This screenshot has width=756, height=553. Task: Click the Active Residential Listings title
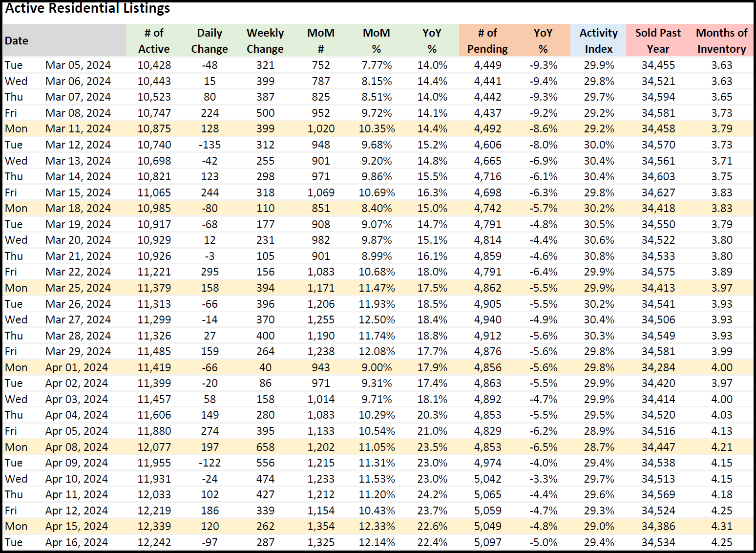87,8
